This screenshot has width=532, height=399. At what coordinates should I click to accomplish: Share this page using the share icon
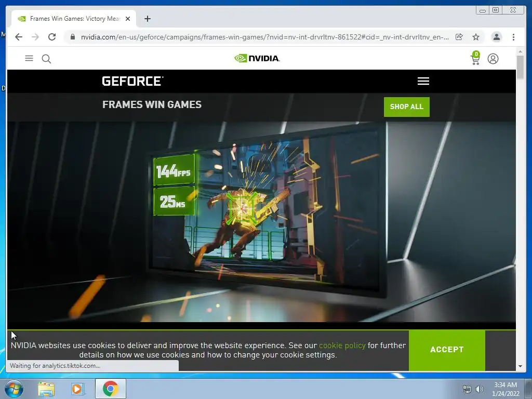(x=459, y=37)
